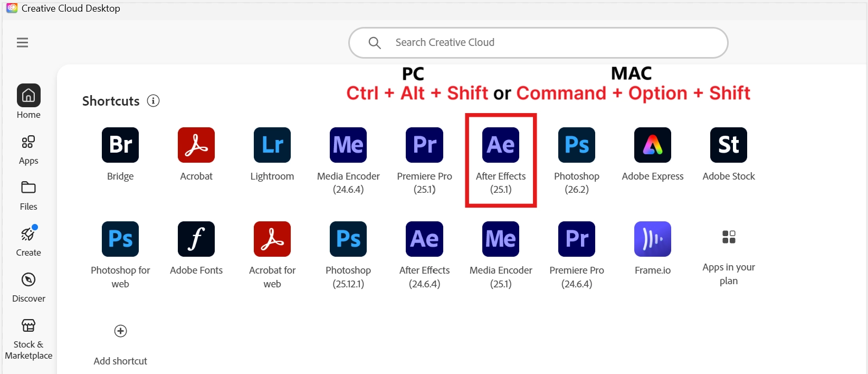Go to Home in the sidebar
The width and height of the screenshot is (868, 374).
28,102
